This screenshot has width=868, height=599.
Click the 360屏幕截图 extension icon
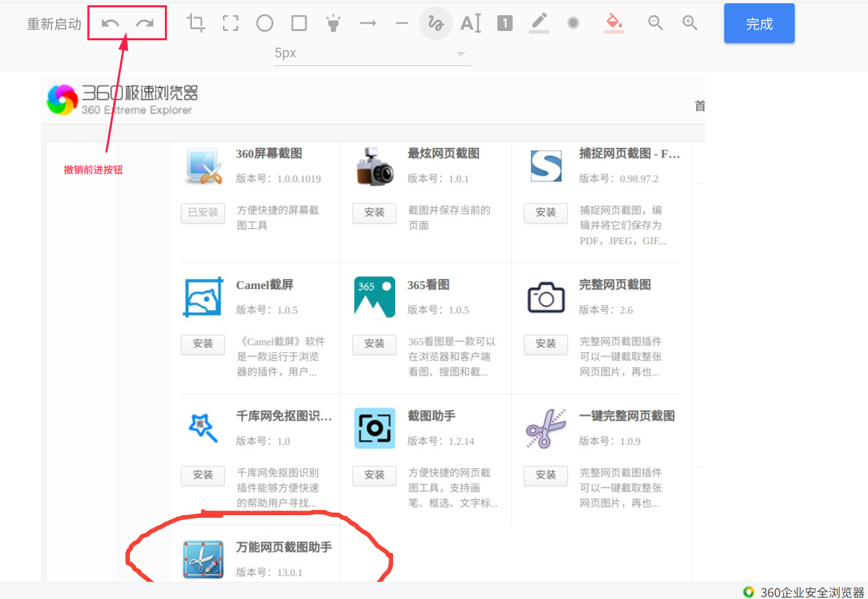tap(204, 166)
